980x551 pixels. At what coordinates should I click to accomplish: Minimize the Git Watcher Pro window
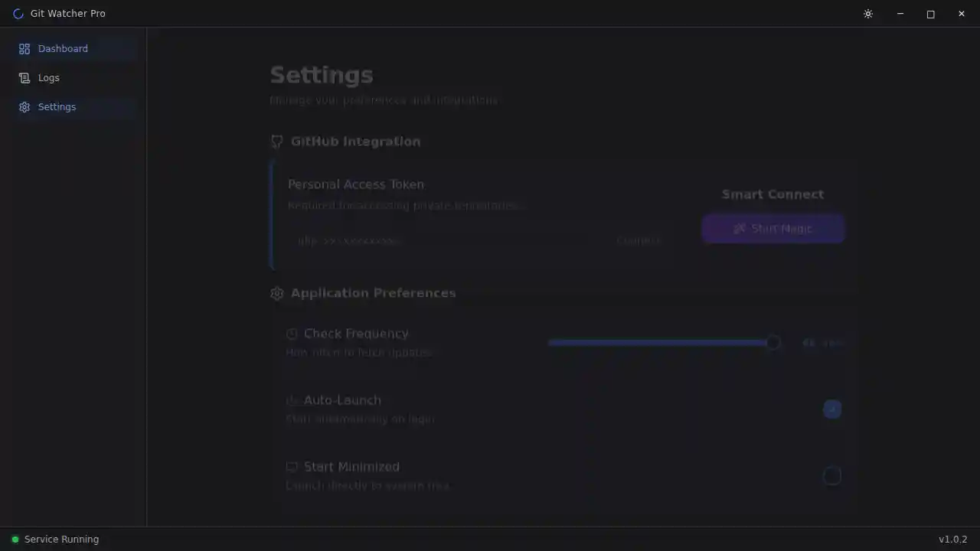point(900,14)
